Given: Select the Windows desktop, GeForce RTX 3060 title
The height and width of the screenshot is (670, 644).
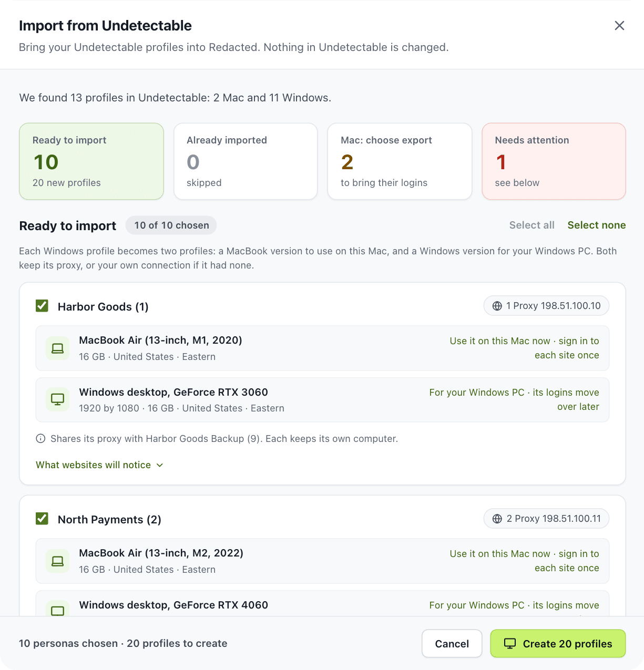Looking at the screenshot, I should (173, 392).
